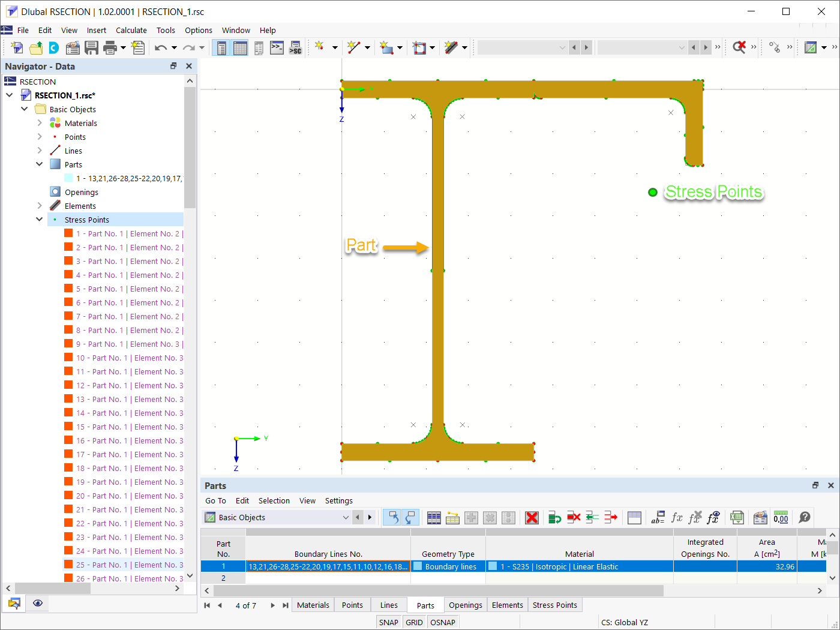The height and width of the screenshot is (630, 840).
Task: Open the undo history dropdown arrow
Action: point(174,47)
